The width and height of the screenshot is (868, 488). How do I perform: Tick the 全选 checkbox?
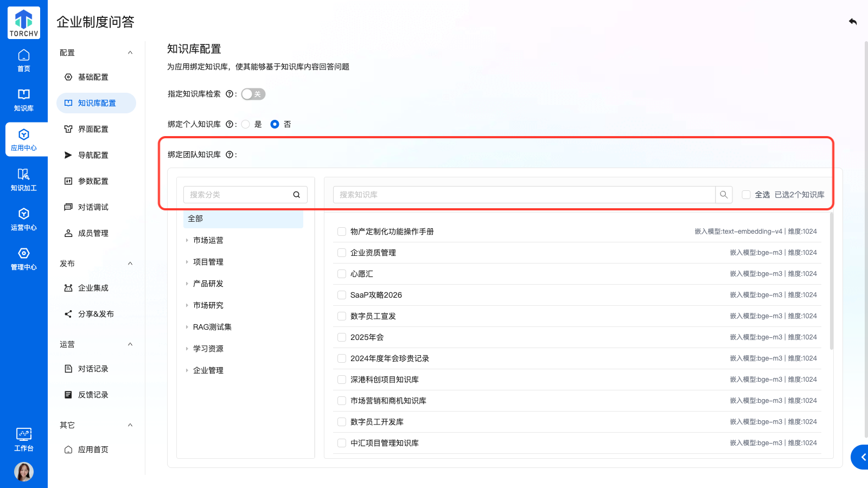click(746, 195)
